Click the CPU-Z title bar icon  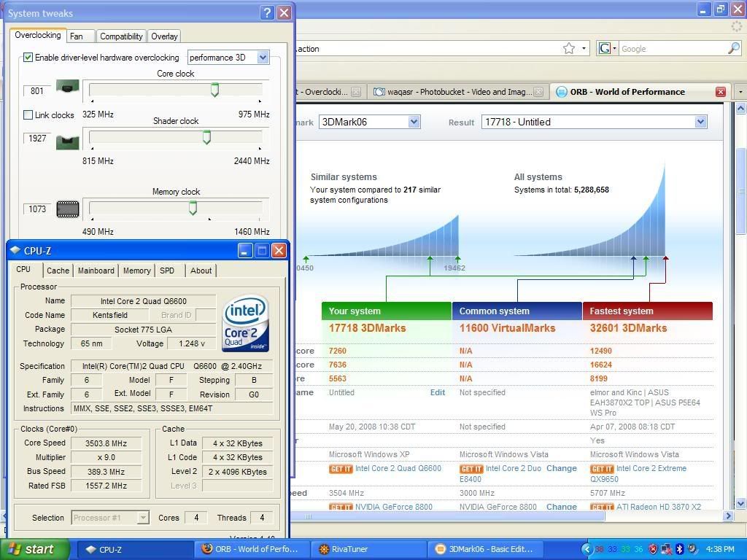(x=15, y=251)
